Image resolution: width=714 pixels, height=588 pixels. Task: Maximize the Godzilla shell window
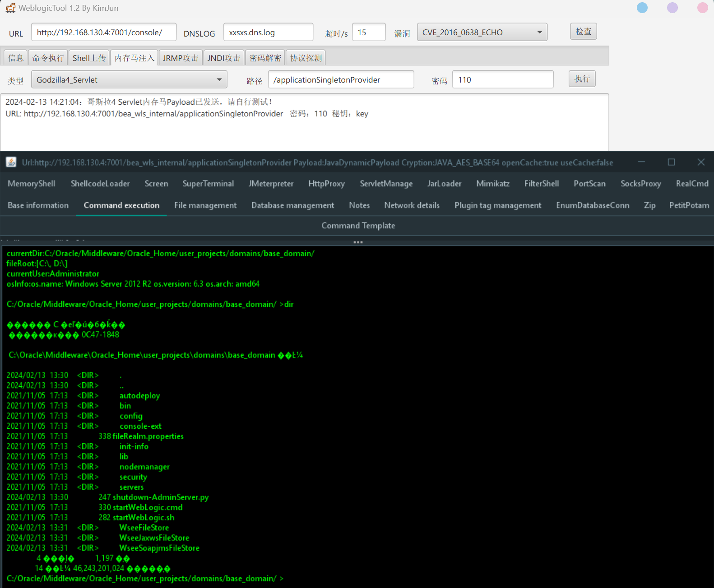click(671, 162)
